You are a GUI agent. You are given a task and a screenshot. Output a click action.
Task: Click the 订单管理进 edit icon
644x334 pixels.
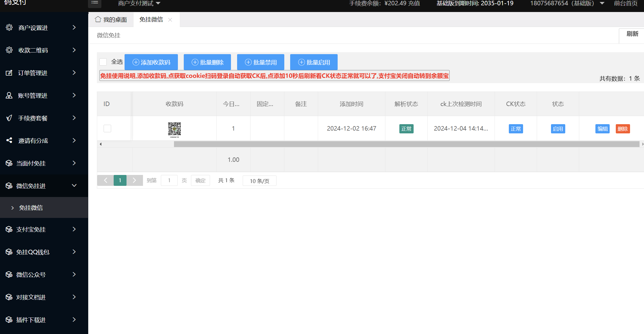coord(9,73)
